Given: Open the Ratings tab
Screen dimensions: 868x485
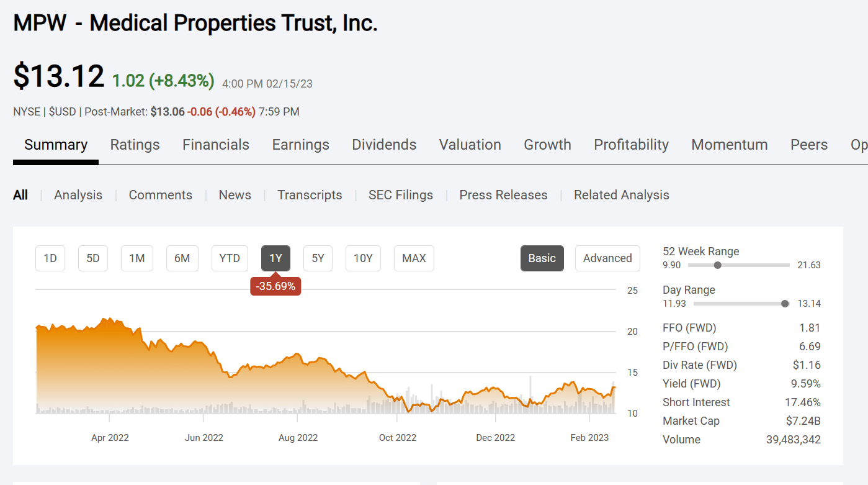Looking at the screenshot, I should (x=135, y=145).
